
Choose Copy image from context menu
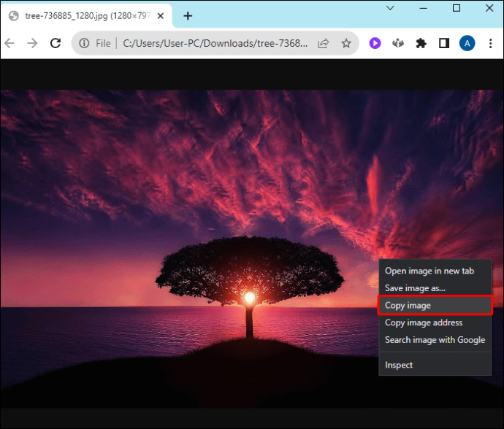(x=435, y=306)
